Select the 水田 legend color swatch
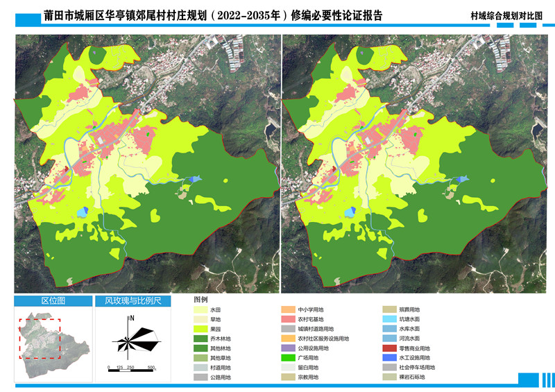The height and width of the screenshot is (392, 555). pos(203,309)
